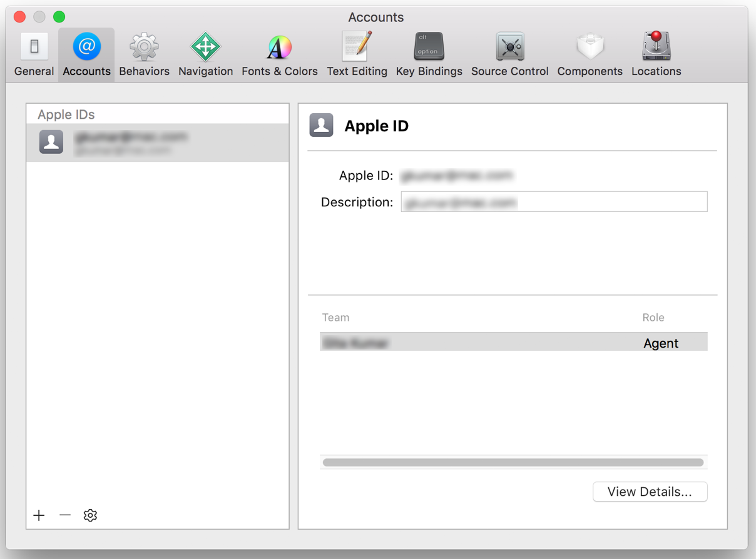Switch to the Navigation preferences pane
The height and width of the screenshot is (559, 756).
point(205,55)
